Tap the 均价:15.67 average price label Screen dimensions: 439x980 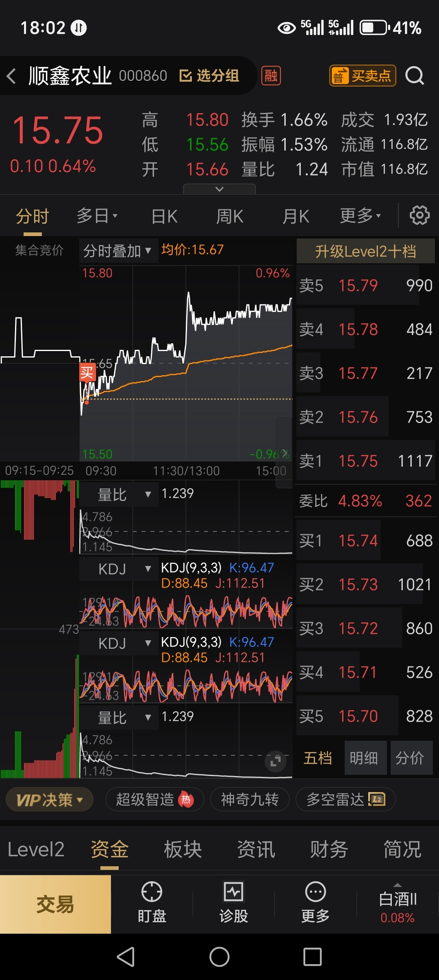tap(192, 249)
